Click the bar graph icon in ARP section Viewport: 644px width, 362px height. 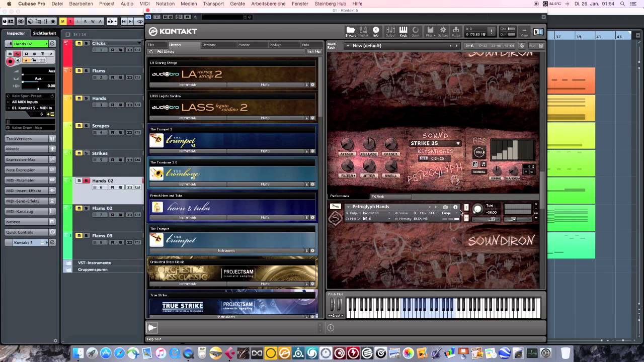coord(475,164)
